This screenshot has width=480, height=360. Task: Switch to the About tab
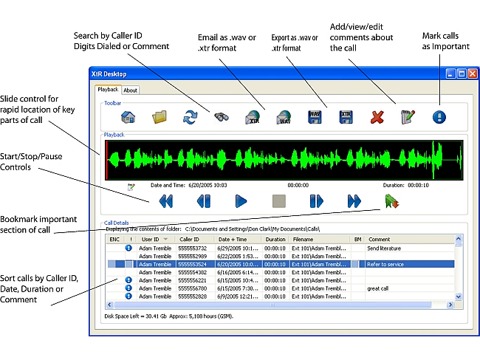tap(130, 90)
